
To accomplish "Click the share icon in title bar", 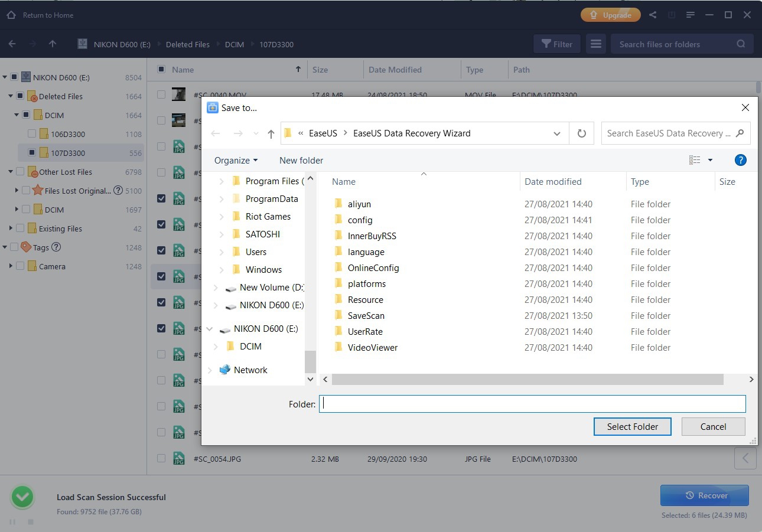I will pos(653,15).
